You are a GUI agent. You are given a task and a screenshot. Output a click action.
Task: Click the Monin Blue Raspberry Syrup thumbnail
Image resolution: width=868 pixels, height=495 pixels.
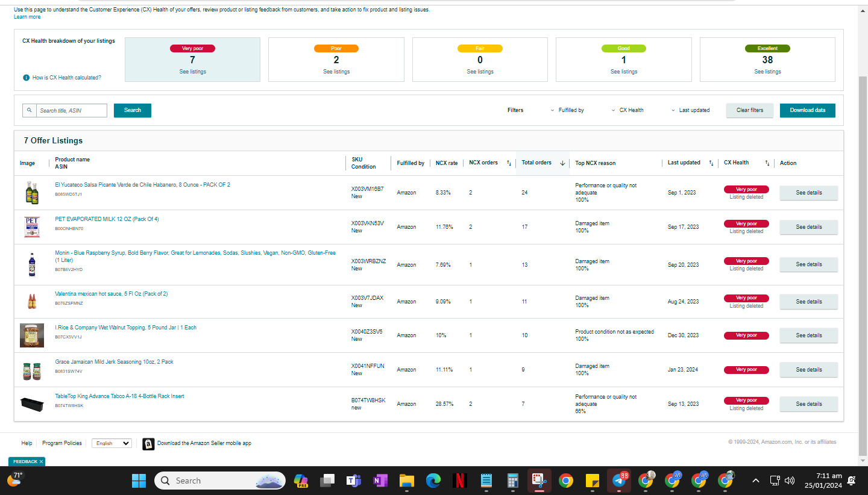point(32,264)
